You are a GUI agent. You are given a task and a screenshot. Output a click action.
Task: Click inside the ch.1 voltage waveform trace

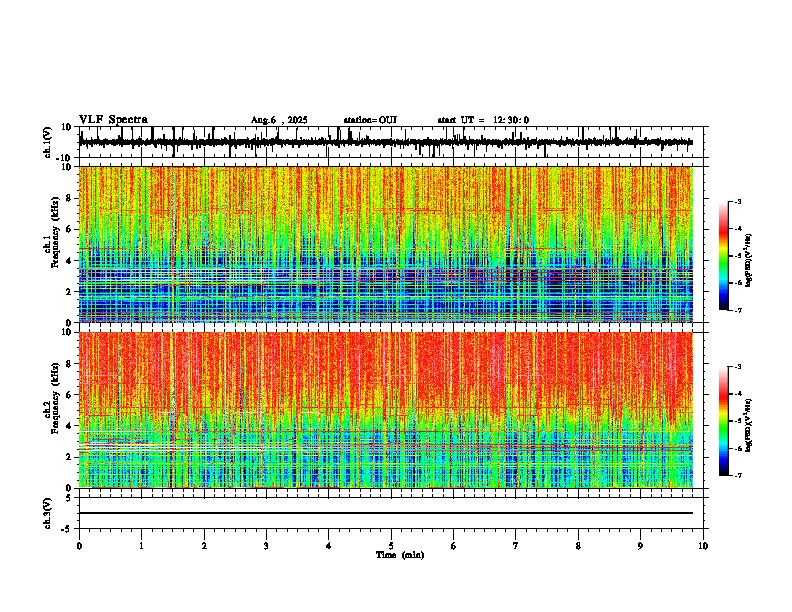pos(386,142)
